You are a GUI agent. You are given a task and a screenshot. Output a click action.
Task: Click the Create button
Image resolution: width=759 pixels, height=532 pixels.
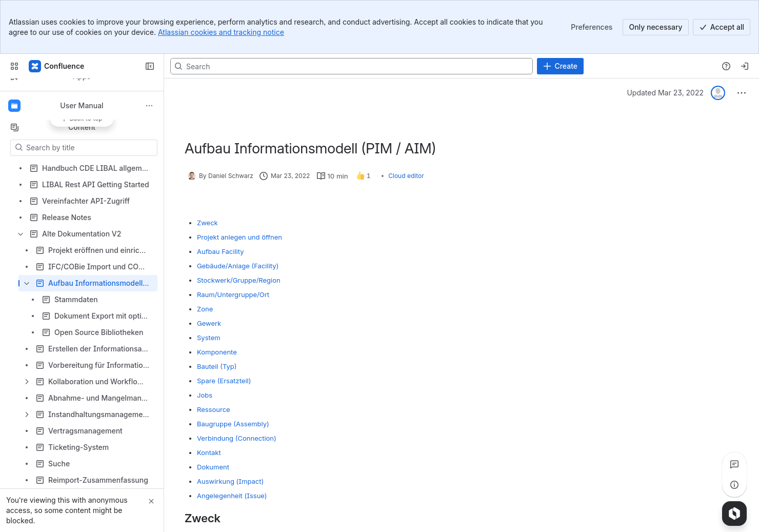[x=560, y=66]
